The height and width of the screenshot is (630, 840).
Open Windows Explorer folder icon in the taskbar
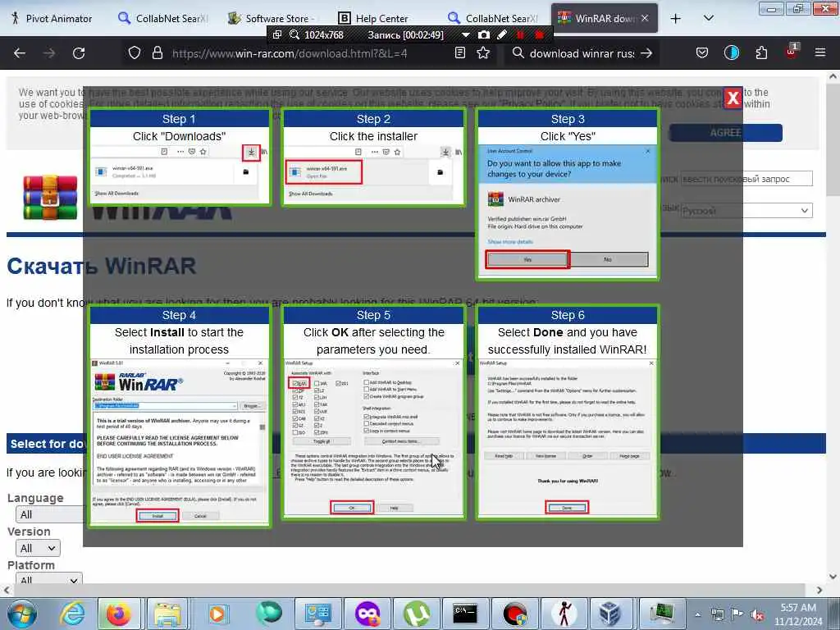click(x=167, y=614)
